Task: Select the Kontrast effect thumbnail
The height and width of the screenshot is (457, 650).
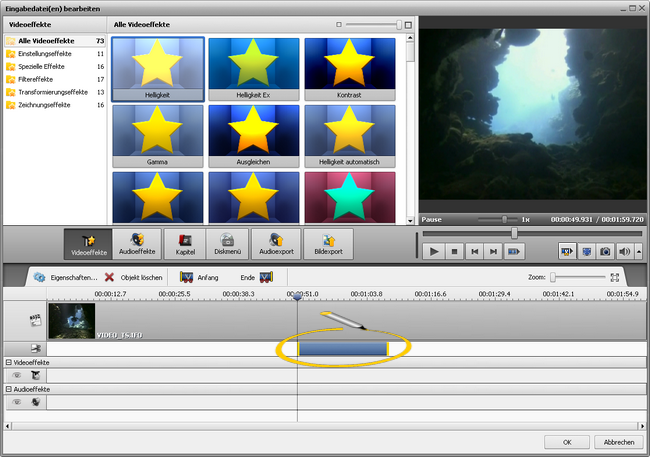Action: [x=348, y=69]
